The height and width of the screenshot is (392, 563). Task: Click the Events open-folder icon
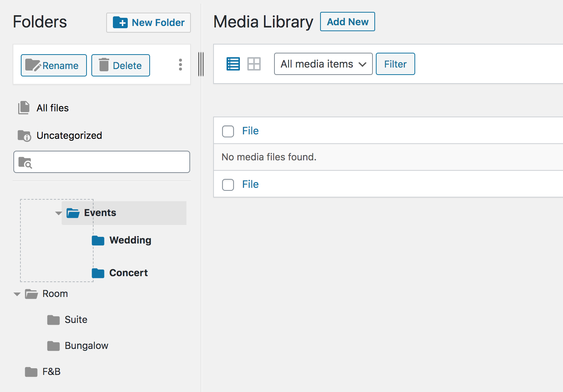click(73, 213)
